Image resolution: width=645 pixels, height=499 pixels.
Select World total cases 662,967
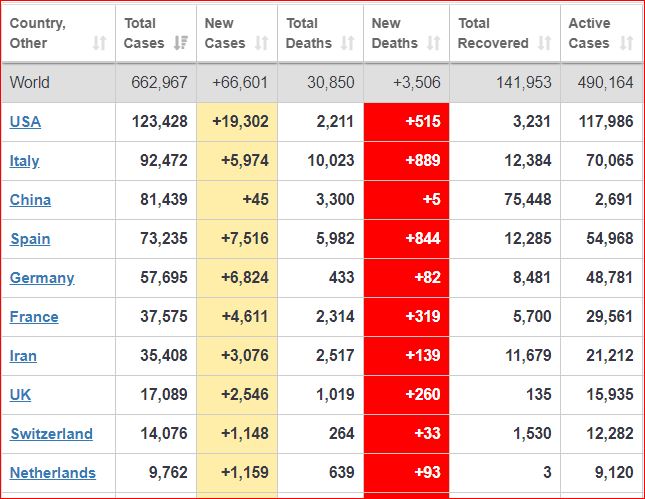[x=159, y=82]
